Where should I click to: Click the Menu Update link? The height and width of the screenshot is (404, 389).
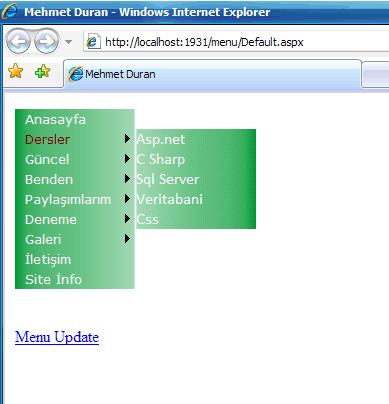pos(57,337)
